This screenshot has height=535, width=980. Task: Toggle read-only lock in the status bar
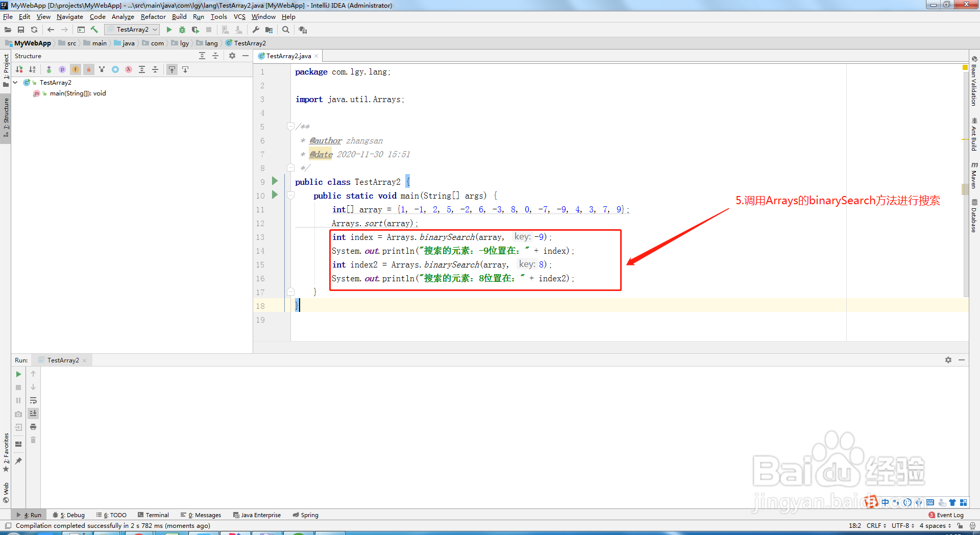click(x=960, y=525)
